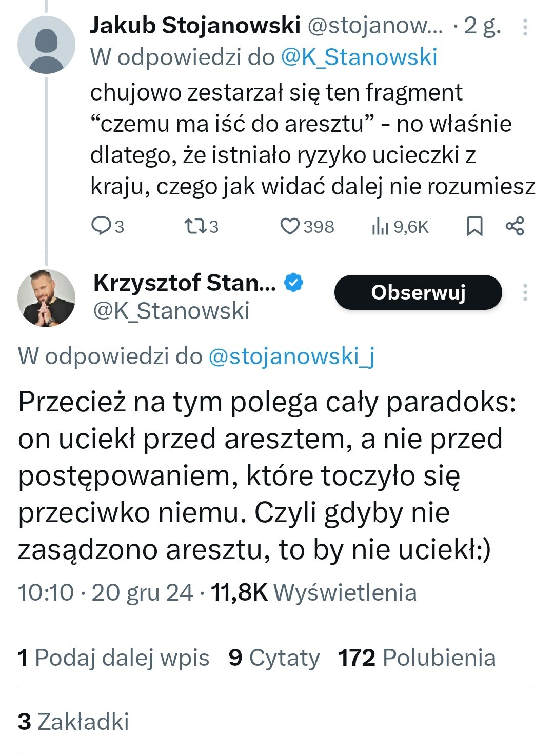Like Jakub Stojanowski's tweet with the heart icon
Image resolution: width=554 pixels, height=756 pixels.
tap(290, 226)
